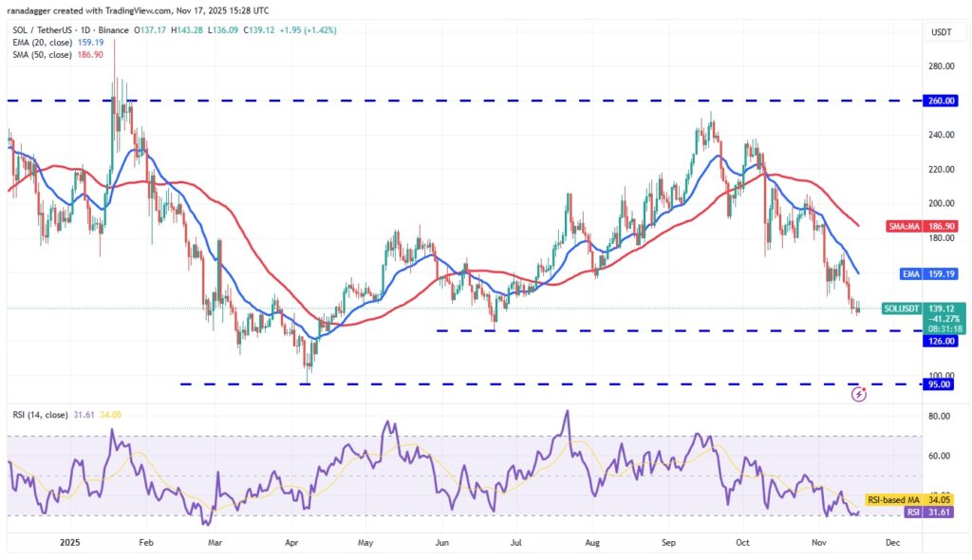Click the lightning bolt events icon
Viewport: 972px width, 560px height.
(859, 393)
